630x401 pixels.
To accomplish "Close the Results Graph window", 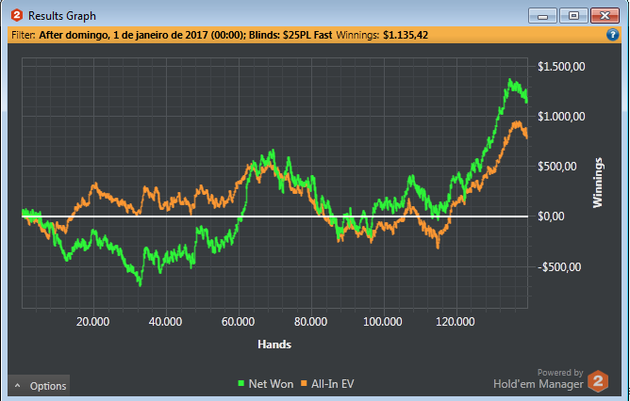I will point(605,16).
